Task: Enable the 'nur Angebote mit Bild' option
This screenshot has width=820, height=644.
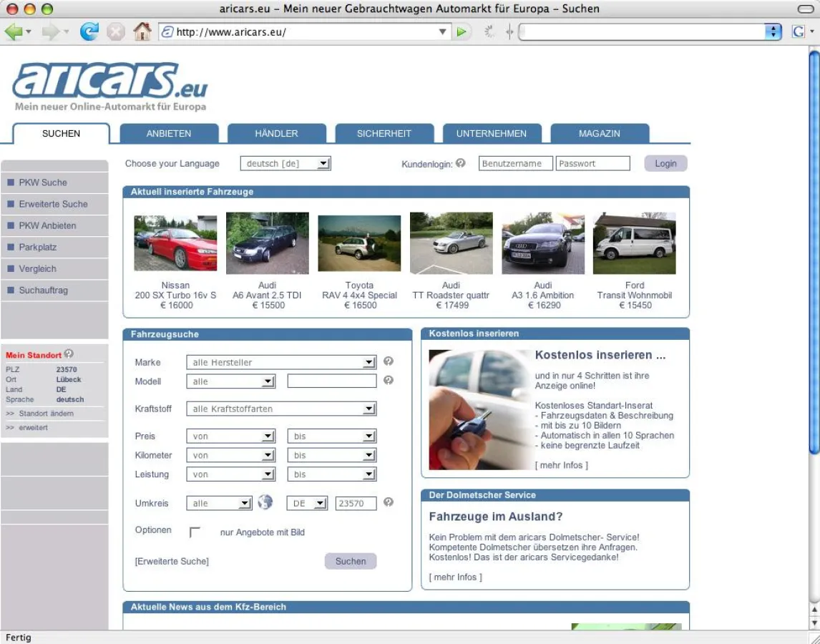Action: click(195, 531)
